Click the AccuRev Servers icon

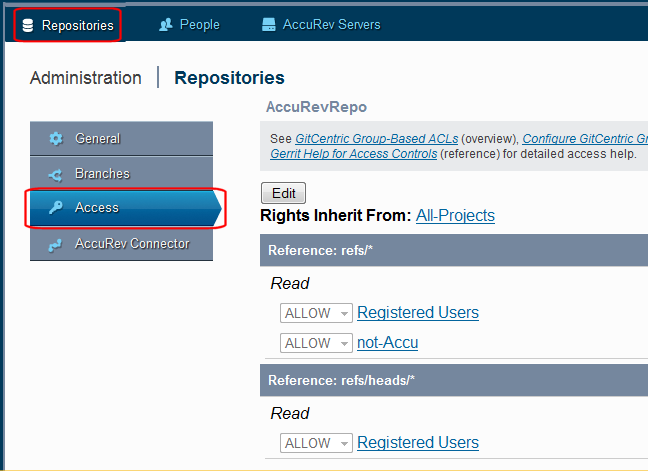tap(268, 25)
